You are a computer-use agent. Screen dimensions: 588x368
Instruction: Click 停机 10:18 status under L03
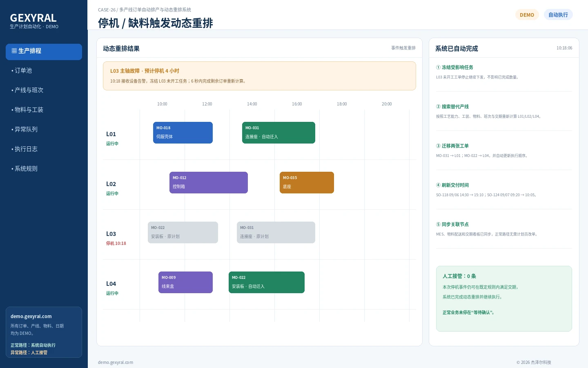[116, 243]
